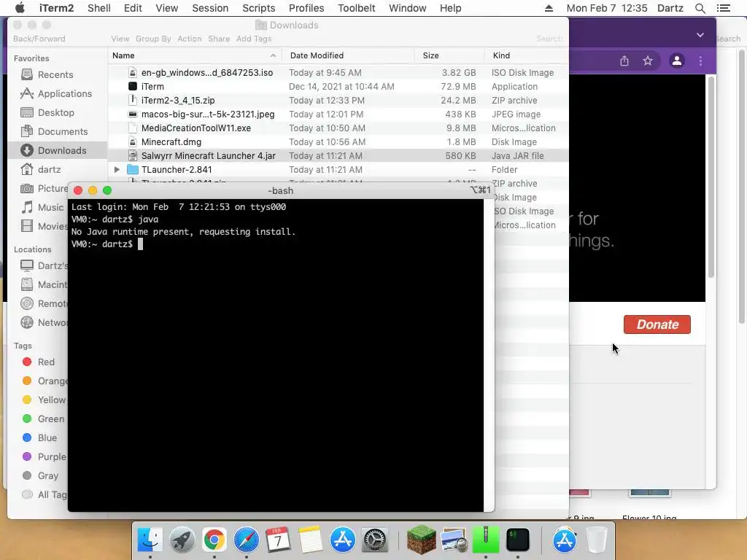Open browser three-dot menu
Screen dimensions: 747x560
point(700,61)
